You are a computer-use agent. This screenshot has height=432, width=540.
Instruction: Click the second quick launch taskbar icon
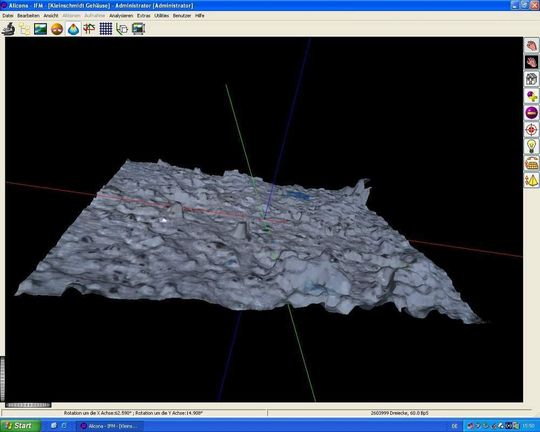[64, 426]
